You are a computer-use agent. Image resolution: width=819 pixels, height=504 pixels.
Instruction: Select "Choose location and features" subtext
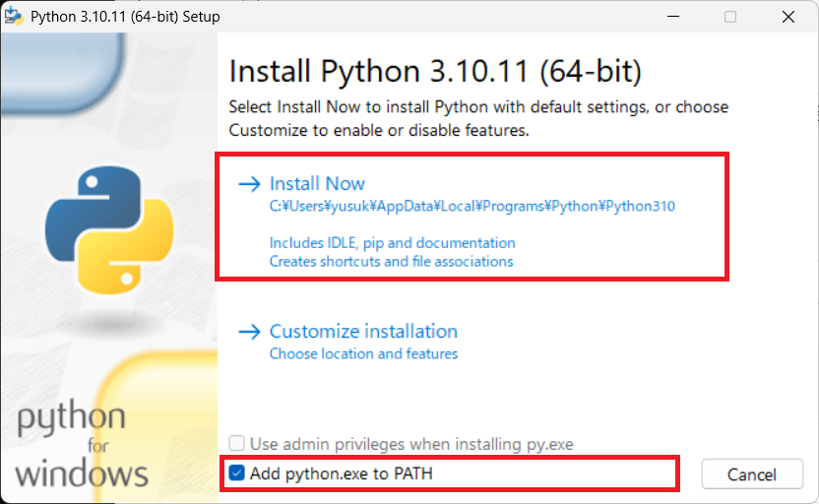(x=363, y=353)
